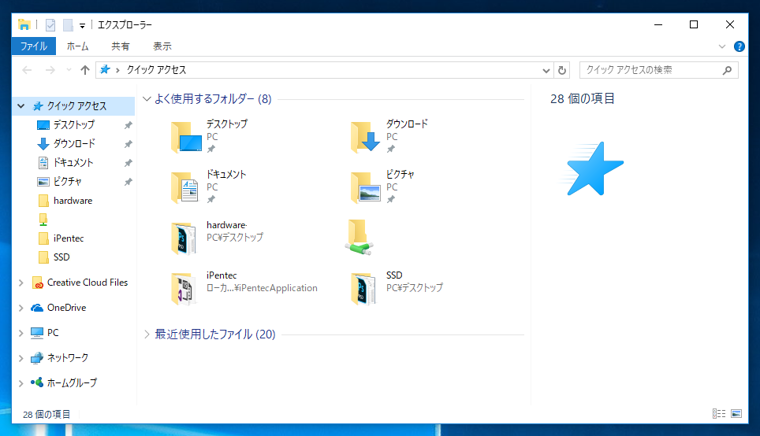The image size is (760, 436).
Task: Select ピクチャ in the navigation pane
Action: coord(67,182)
